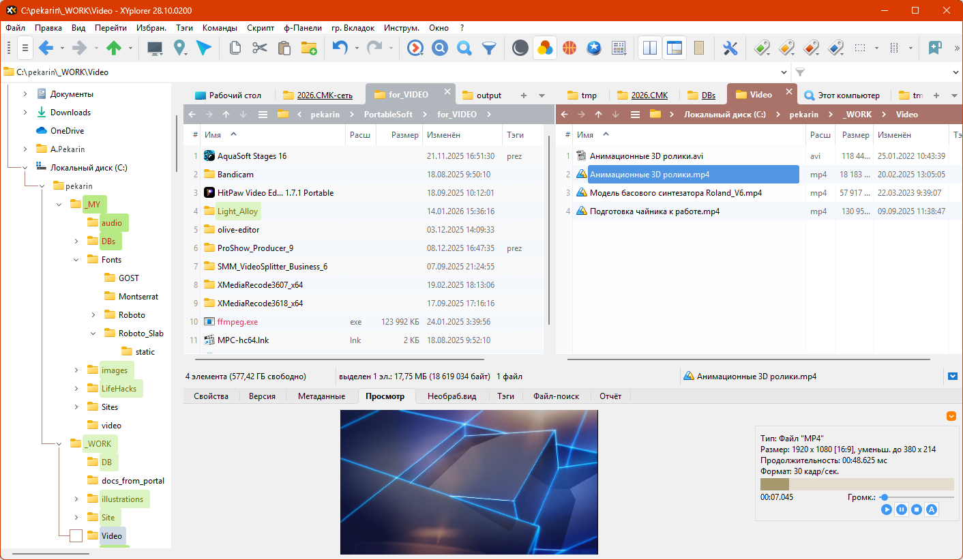Click the scissors Cut icon in toolbar
This screenshot has width=963, height=560.
pos(259,48)
